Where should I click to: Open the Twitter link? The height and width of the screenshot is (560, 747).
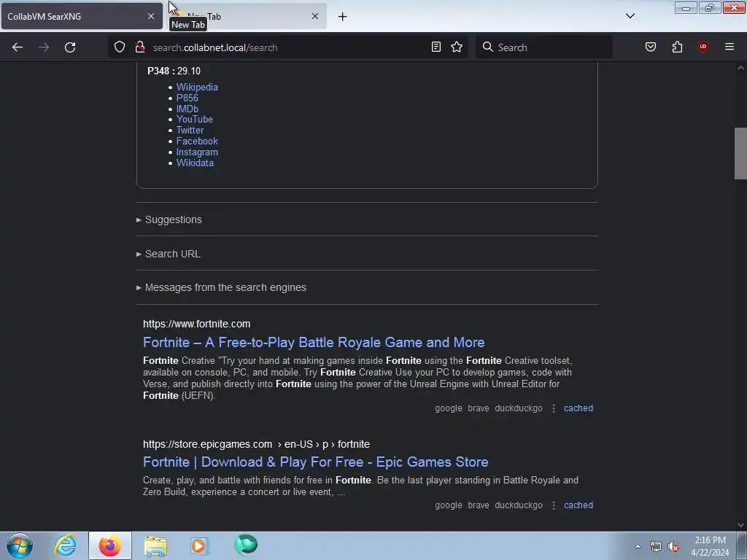(190, 131)
